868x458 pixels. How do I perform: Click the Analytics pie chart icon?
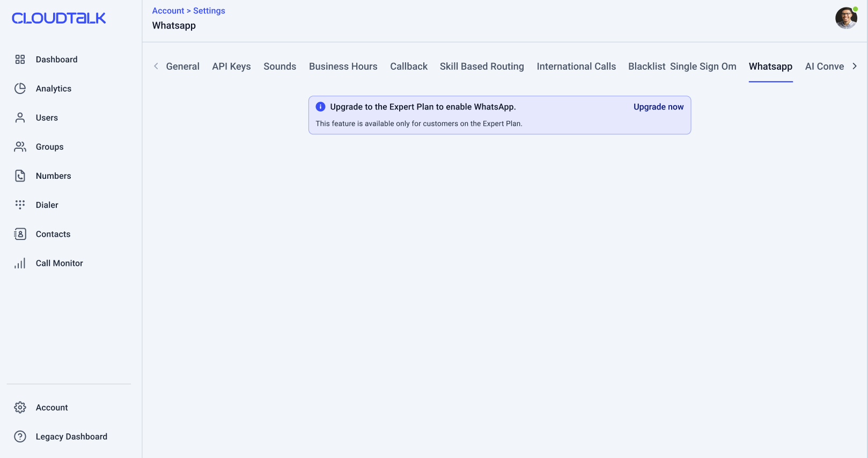tap(20, 89)
